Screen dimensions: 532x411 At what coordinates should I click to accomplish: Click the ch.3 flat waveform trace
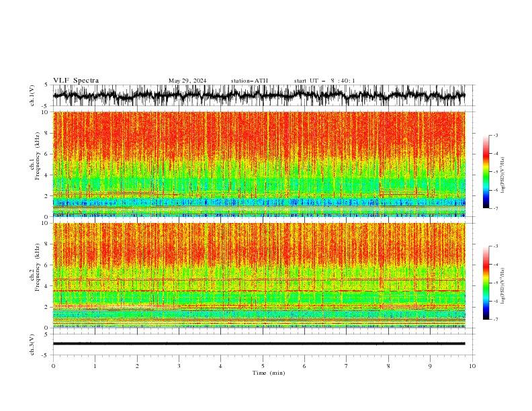[x=259, y=344]
